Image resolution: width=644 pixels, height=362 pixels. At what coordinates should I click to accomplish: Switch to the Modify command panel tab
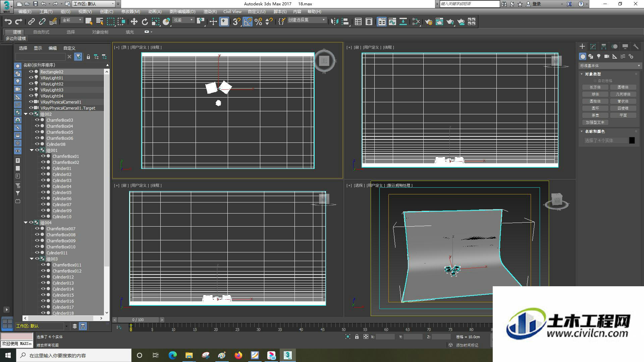pos(593,47)
